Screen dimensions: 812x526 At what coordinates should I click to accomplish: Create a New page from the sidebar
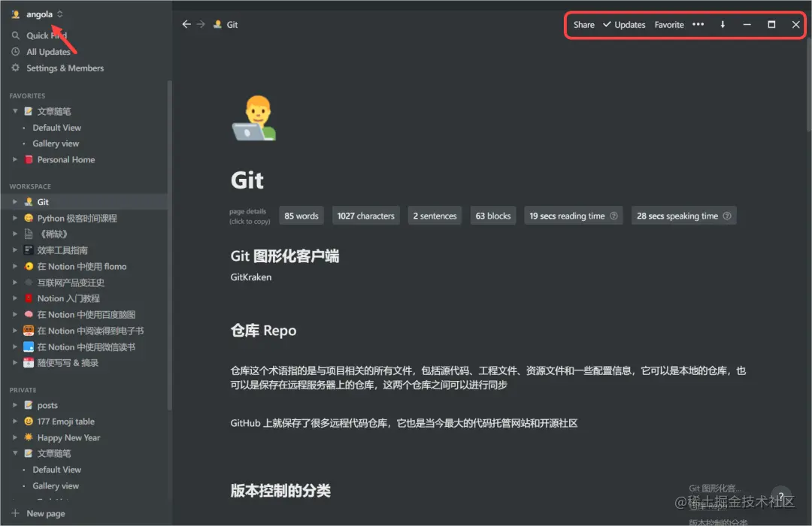tap(42, 513)
